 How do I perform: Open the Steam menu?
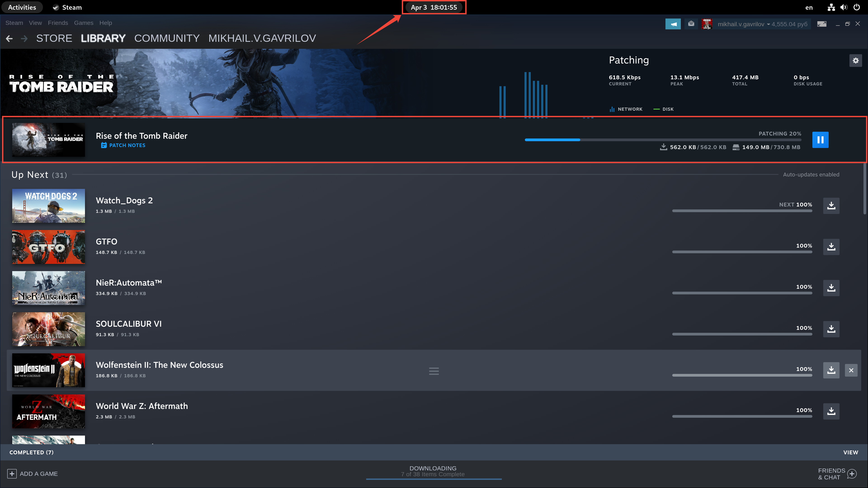(14, 23)
